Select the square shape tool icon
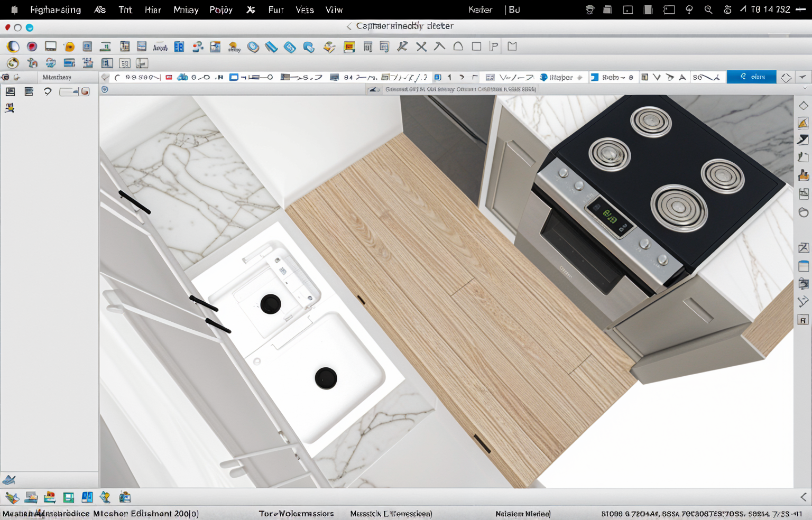 [476, 47]
